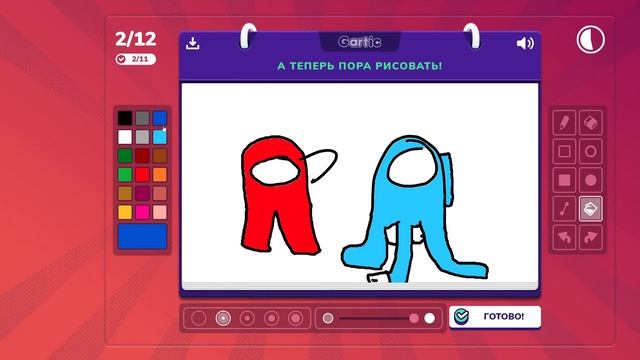The height and width of the screenshot is (360, 640).
Task: Set opacity to full via white dot
Action: point(429,318)
